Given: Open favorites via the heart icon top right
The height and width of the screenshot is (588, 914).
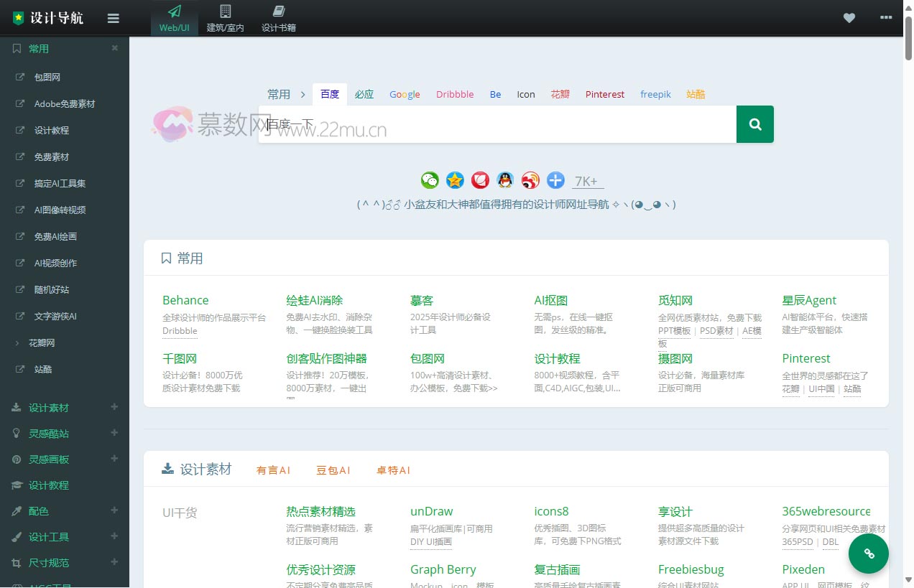Looking at the screenshot, I should (849, 18).
